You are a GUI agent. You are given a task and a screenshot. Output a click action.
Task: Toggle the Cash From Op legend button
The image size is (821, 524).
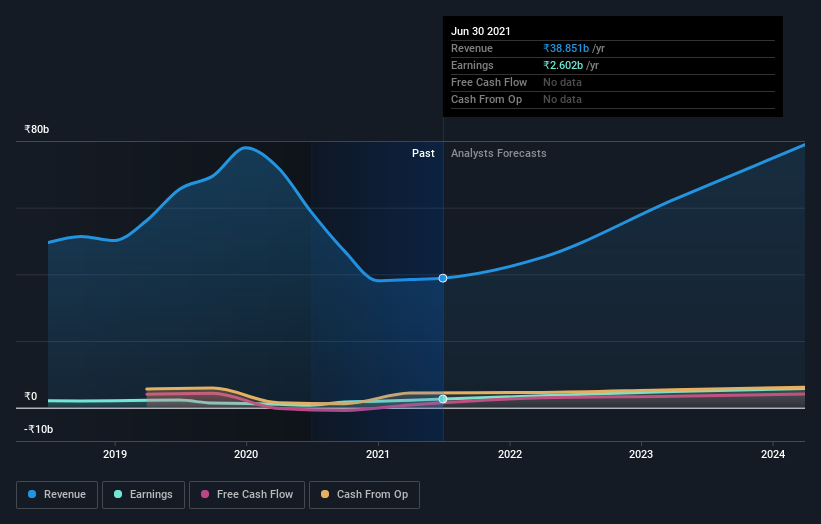tap(364, 495)
